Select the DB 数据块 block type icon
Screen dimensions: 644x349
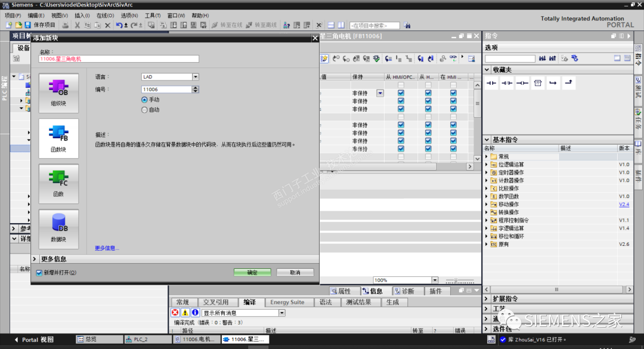58,229
